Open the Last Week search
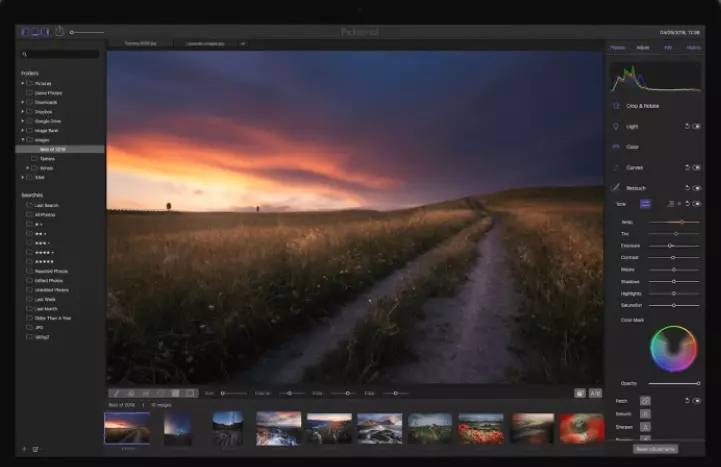Screen dimensions: 721x467 (45, 299)
